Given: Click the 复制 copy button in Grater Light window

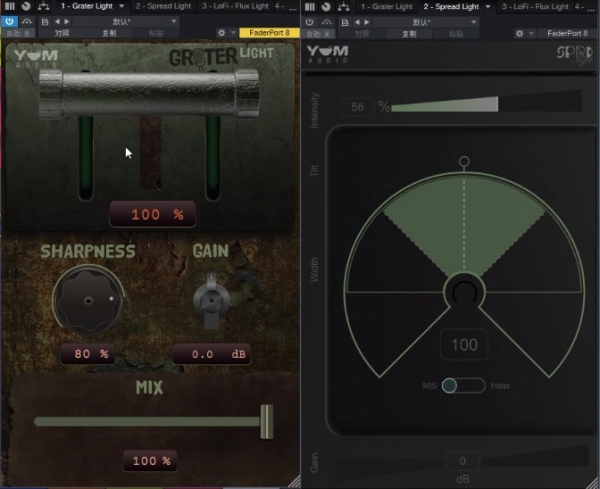Looking at the screenshot, I should click(x=109, y=33).
